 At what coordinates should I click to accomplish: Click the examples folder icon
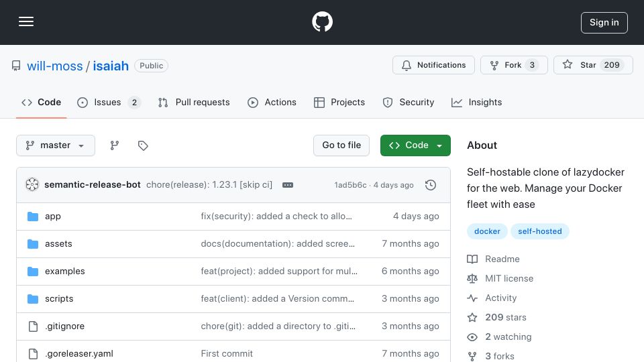coord(33,271)
